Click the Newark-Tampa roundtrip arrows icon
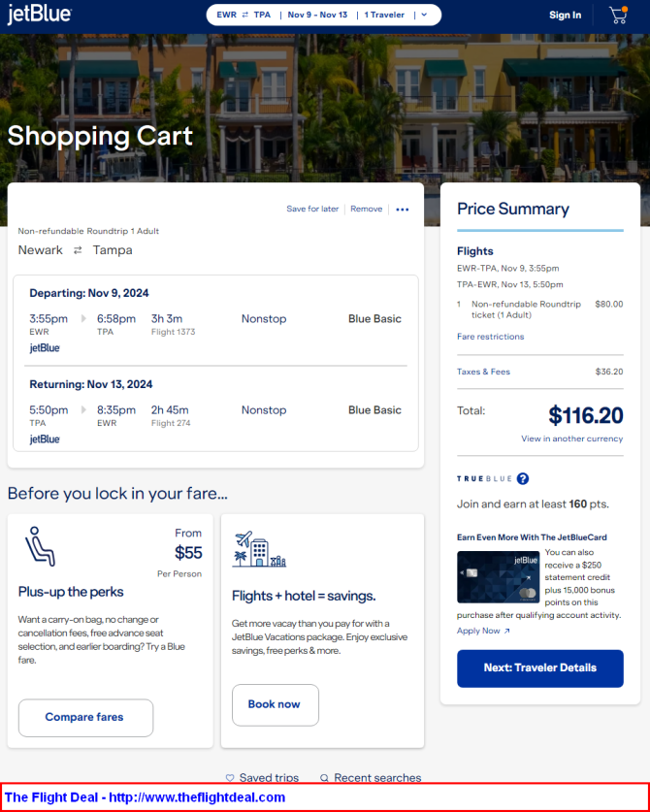Viewport: 650px width, 812px height. click(78, 250)
